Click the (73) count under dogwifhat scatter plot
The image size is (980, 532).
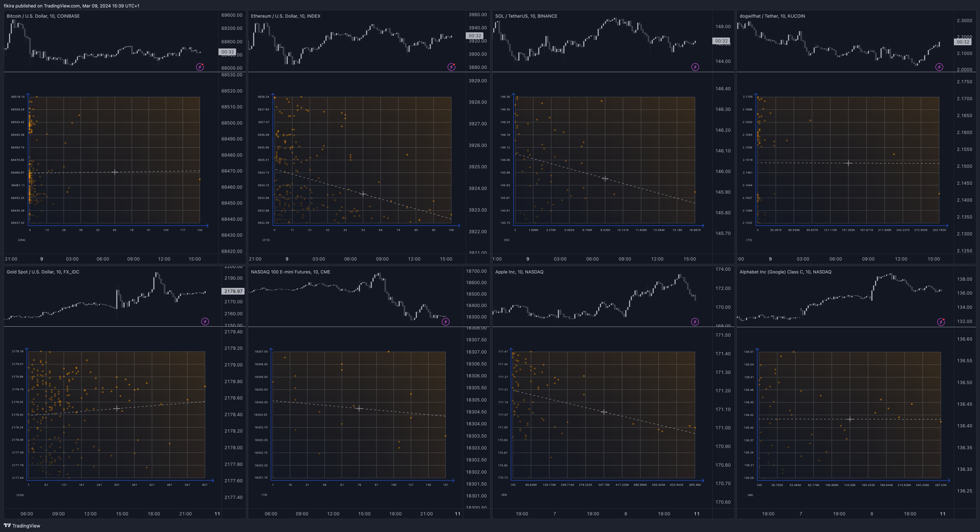pos(749,240)
